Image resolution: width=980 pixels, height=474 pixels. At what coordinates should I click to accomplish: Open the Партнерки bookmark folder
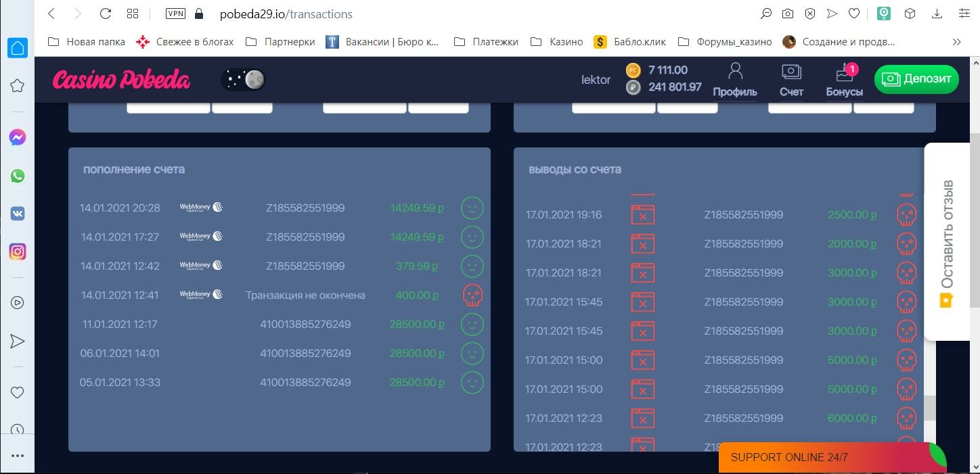pos(280,42)
